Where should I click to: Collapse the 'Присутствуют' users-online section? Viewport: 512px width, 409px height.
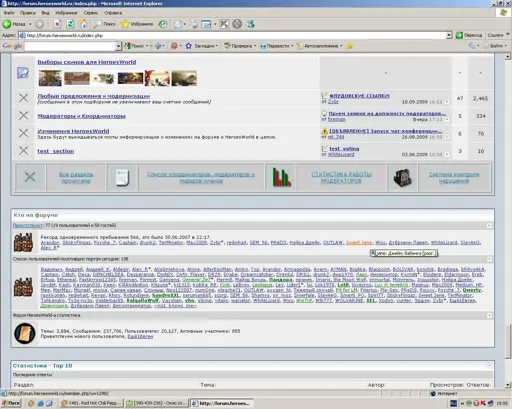coord(489,226)
